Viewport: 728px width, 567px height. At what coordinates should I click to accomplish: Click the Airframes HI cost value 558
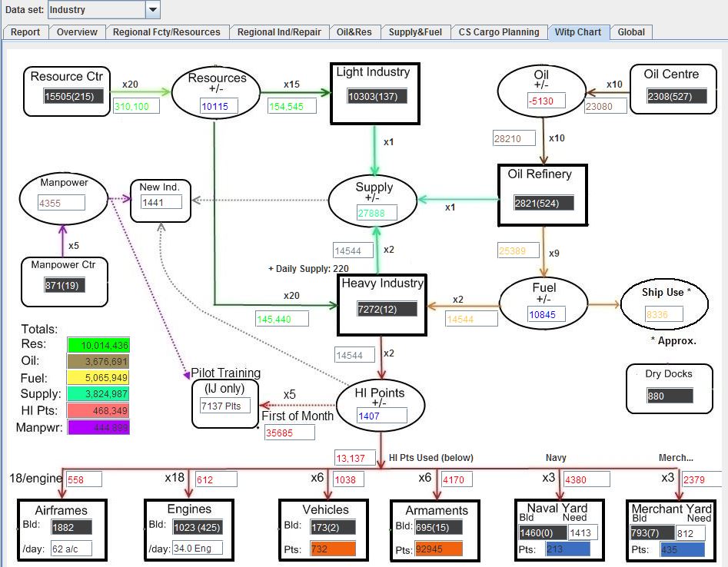[84, 479]
